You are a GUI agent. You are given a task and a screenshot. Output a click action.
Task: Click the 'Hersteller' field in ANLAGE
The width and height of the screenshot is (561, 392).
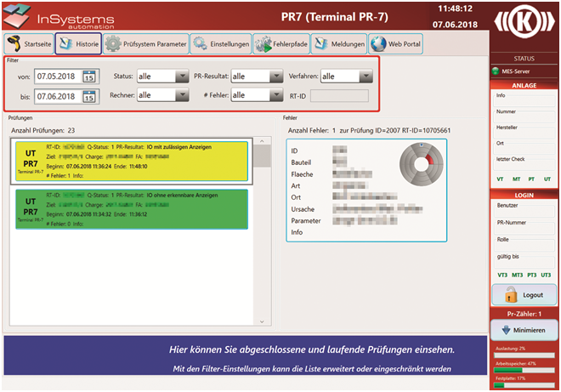(524, 132)
